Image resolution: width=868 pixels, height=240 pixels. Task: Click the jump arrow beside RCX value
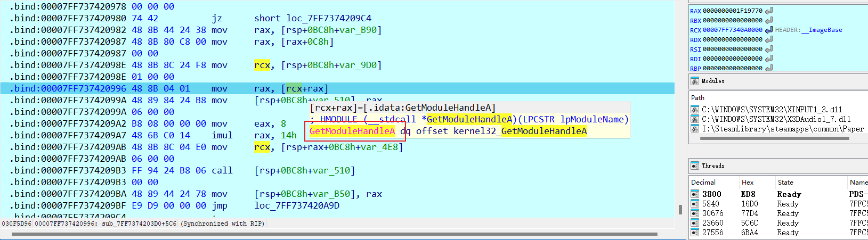769,30
